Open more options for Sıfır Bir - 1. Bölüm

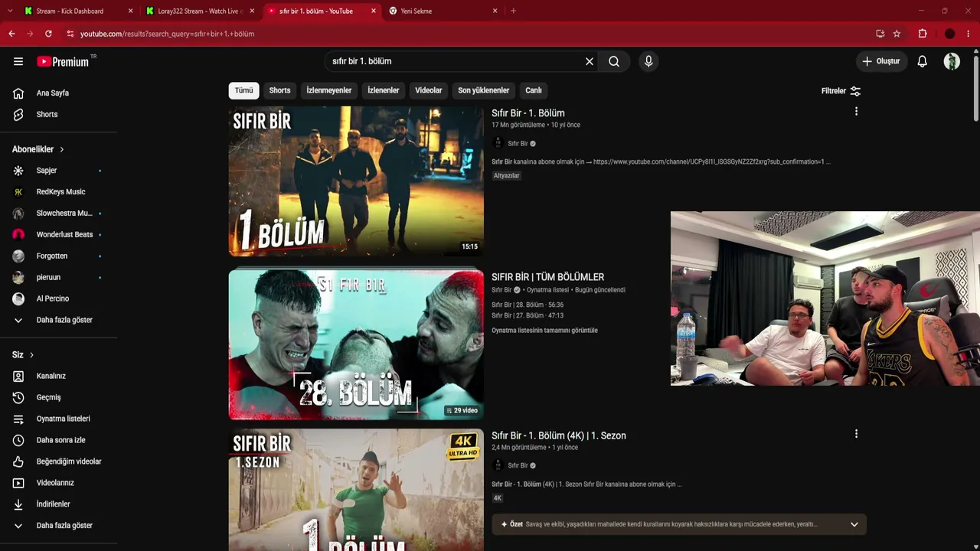(x=856, y=112)
